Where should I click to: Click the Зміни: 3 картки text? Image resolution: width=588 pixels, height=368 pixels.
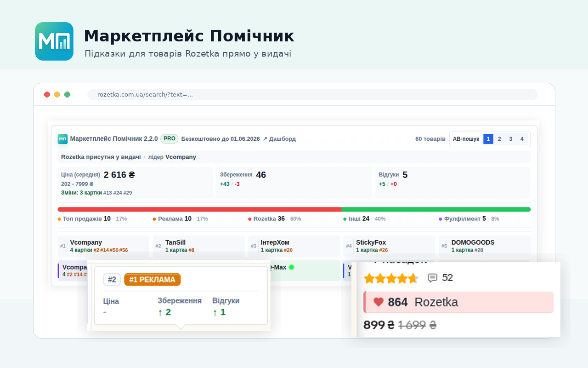point(81,193)
